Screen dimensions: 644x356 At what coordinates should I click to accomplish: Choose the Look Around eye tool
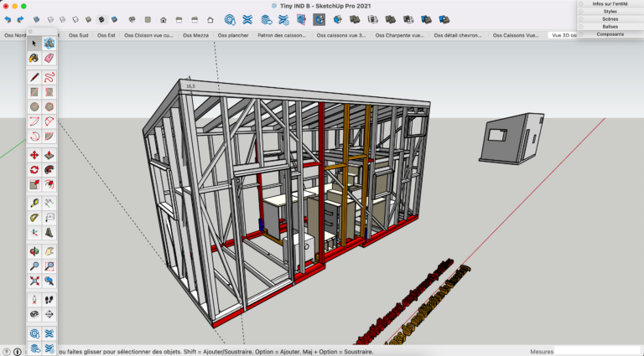(x=34, y=315)
